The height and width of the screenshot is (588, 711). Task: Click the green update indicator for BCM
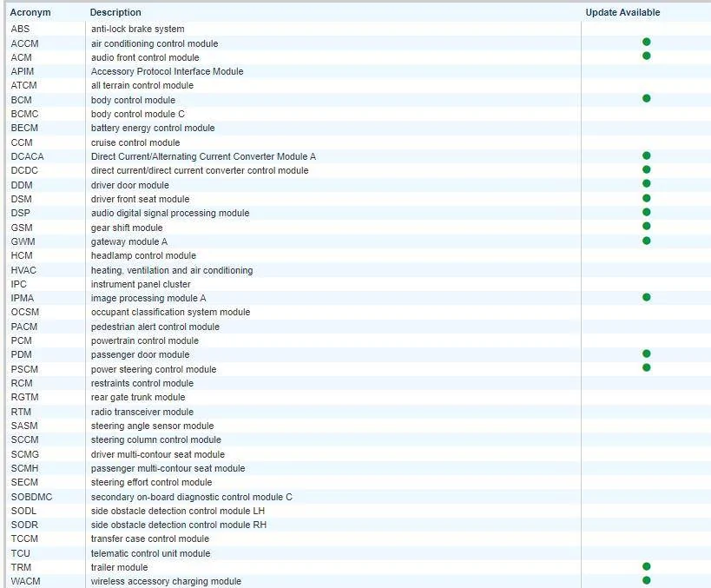pos(646,98)
